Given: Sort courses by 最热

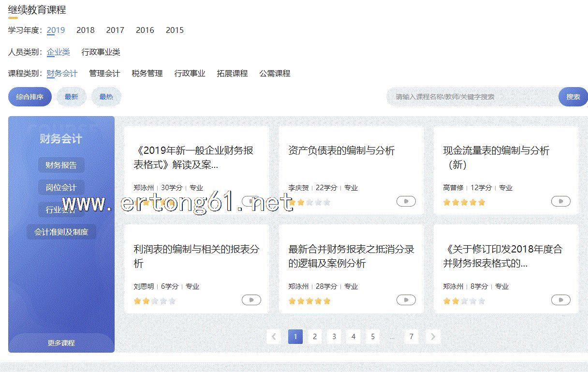Looking at the screenshot, I should click(x=106, y=97).
